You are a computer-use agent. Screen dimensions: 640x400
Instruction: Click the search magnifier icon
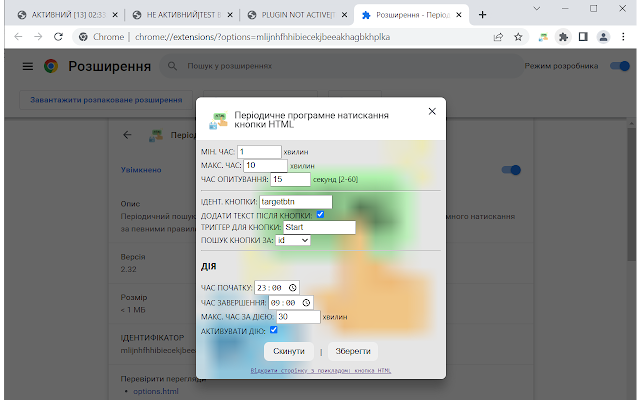pos(172,66)
